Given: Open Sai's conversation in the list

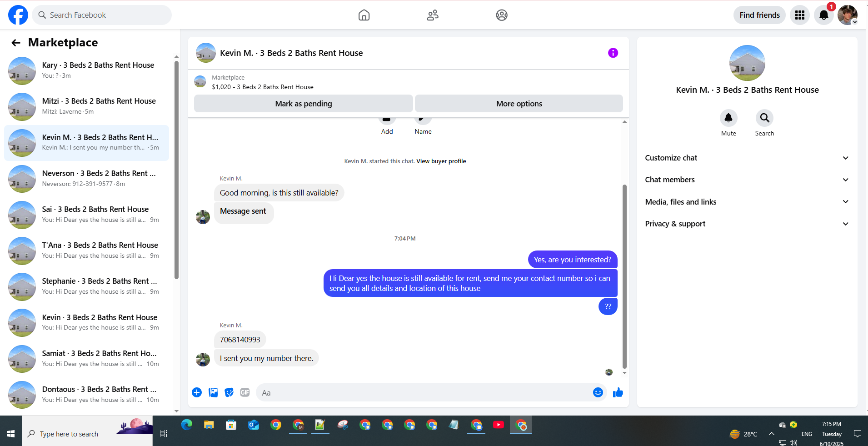Looking at the screenshot, I should pos(86,215).
